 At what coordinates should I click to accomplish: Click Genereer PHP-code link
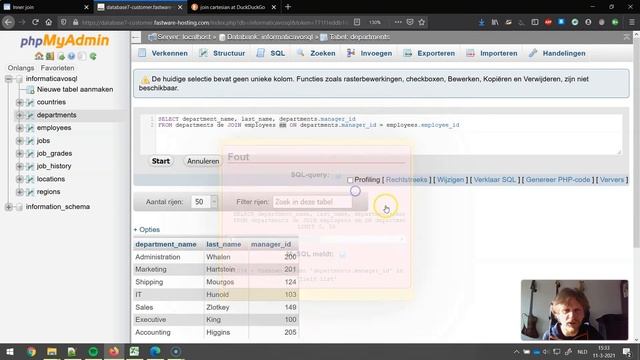(558, 180)
